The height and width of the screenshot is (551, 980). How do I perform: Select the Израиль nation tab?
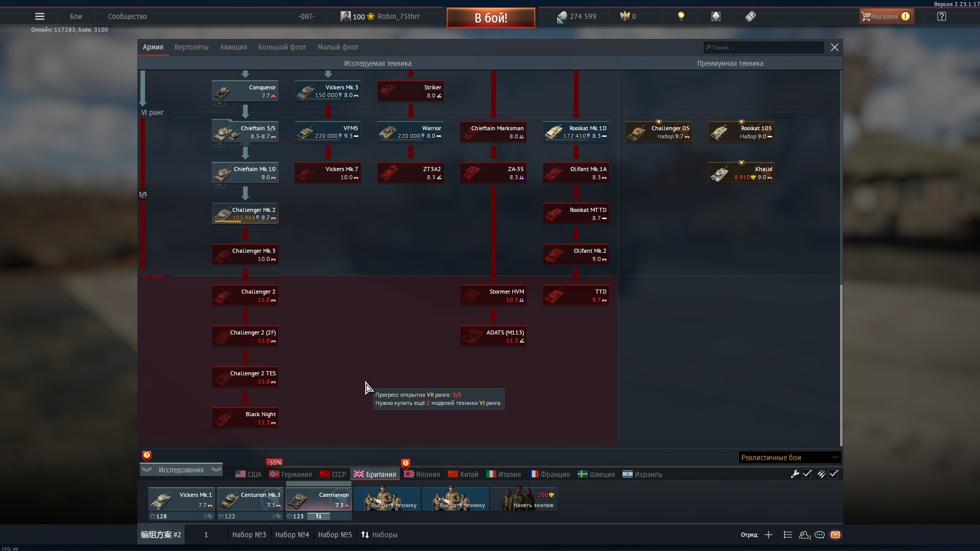pos(642,474)
